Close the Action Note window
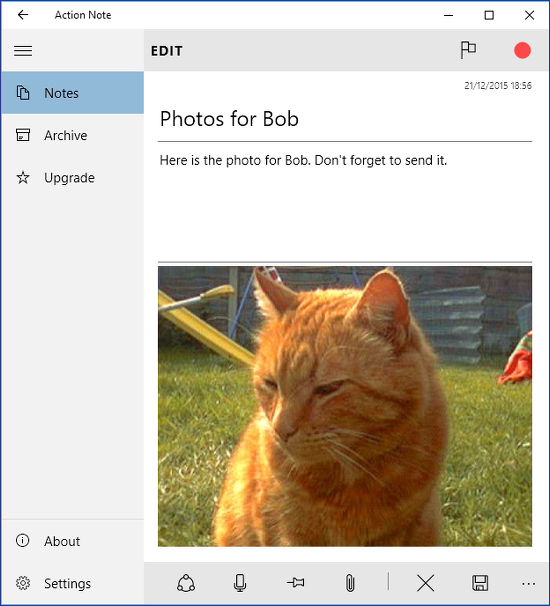The width and height of the screenshot is (550, 606). (530, 15)
